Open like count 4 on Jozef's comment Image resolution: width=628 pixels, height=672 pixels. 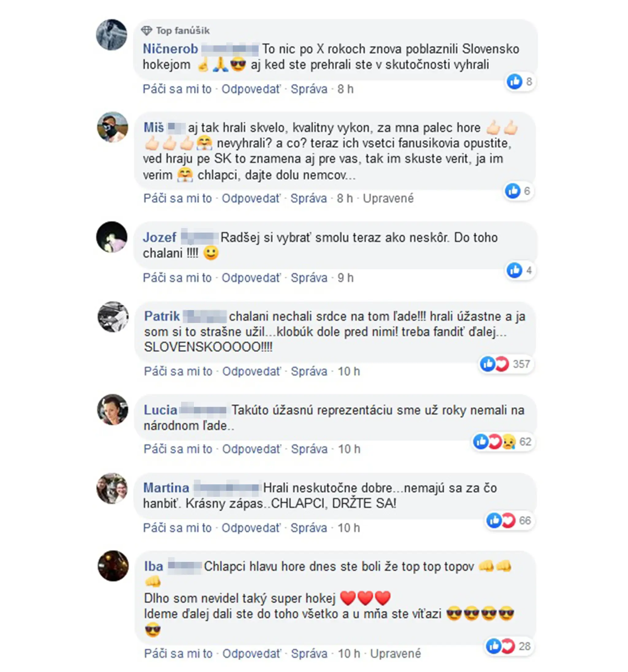(x=520, y=270)
